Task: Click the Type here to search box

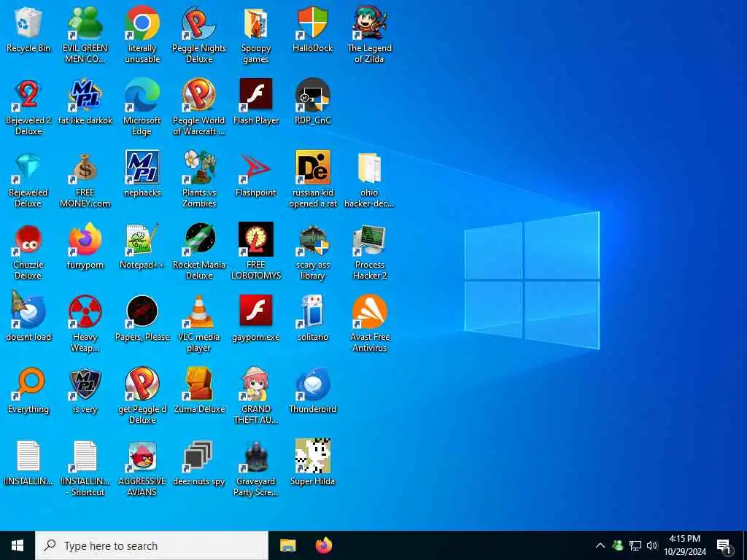Action: (x=152, y=545)
